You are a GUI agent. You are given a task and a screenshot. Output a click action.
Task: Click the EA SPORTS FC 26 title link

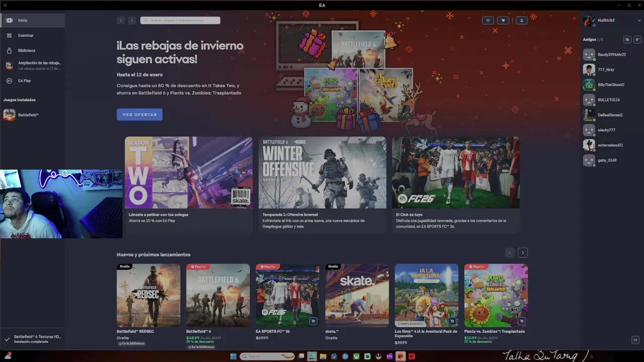click(x=273, y=331)
